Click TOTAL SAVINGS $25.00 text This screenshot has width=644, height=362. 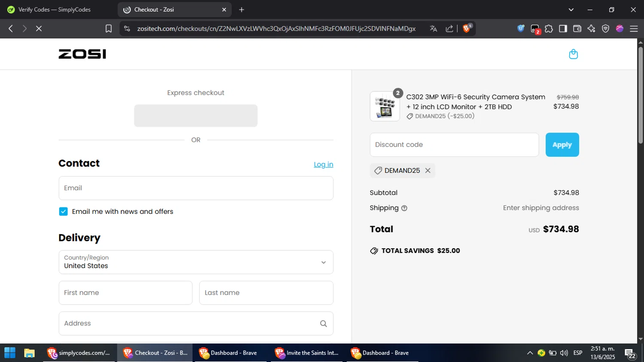tap(421, 251)
